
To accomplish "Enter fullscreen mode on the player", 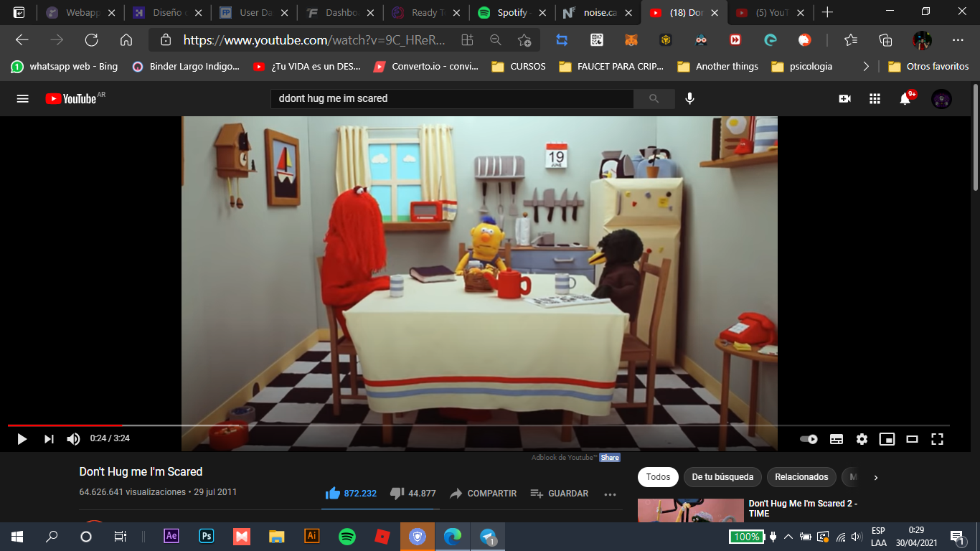I will click(x=937, y=438).
